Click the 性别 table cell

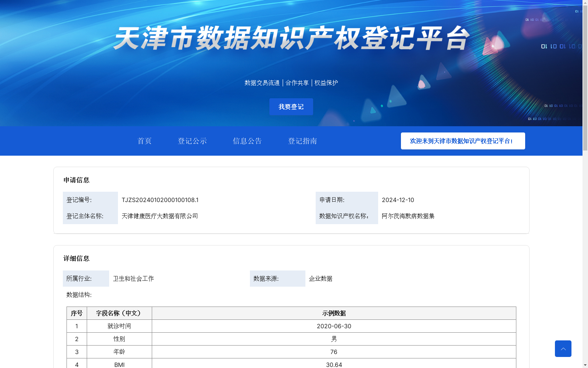point(119,339)
